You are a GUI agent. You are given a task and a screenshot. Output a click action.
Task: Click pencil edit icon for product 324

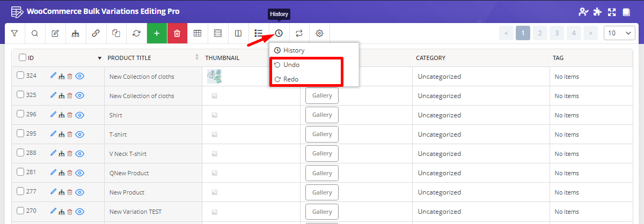coord(53,76)
